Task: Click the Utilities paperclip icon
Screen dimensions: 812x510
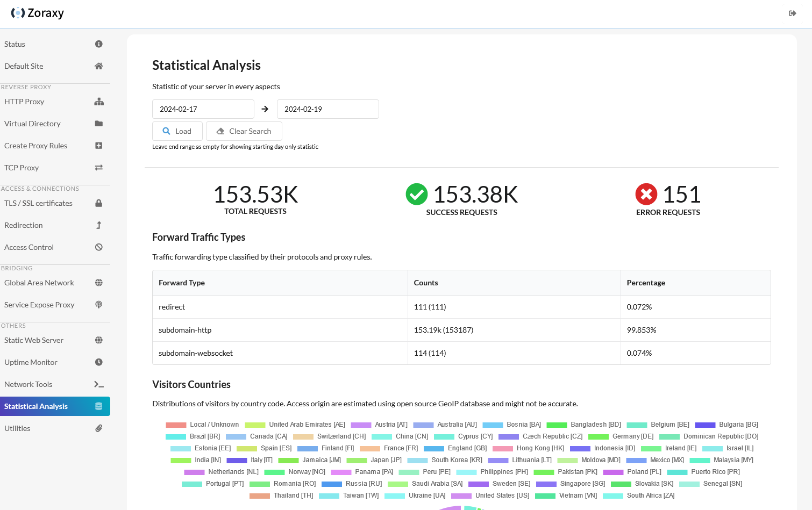Action: pos(98,428)
